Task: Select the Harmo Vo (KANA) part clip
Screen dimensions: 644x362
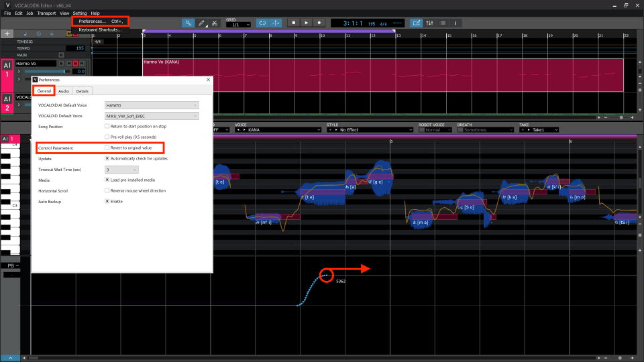Action: point(383,74)
